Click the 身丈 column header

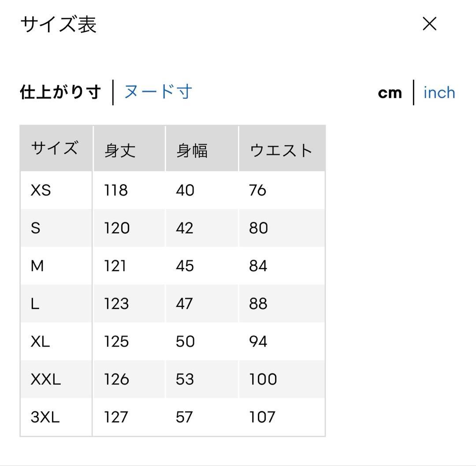(129, 148)
